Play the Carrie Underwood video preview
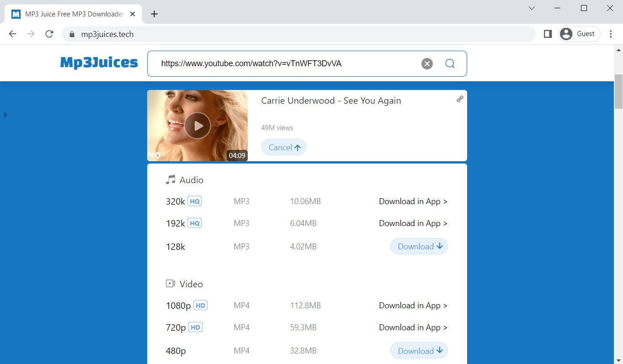The width and height of the screenshot is (623, 364). point(197,126)
